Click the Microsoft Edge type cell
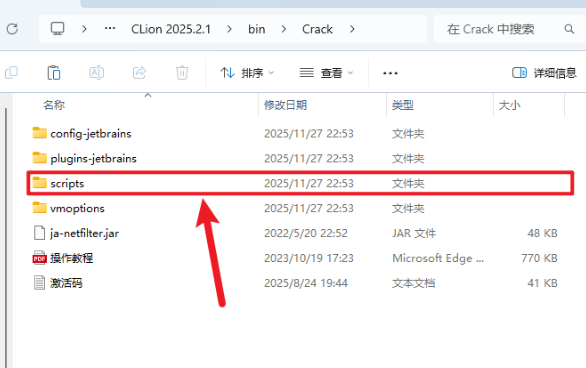The width and height of the screenshot is (586, 368). coord(438,258)
